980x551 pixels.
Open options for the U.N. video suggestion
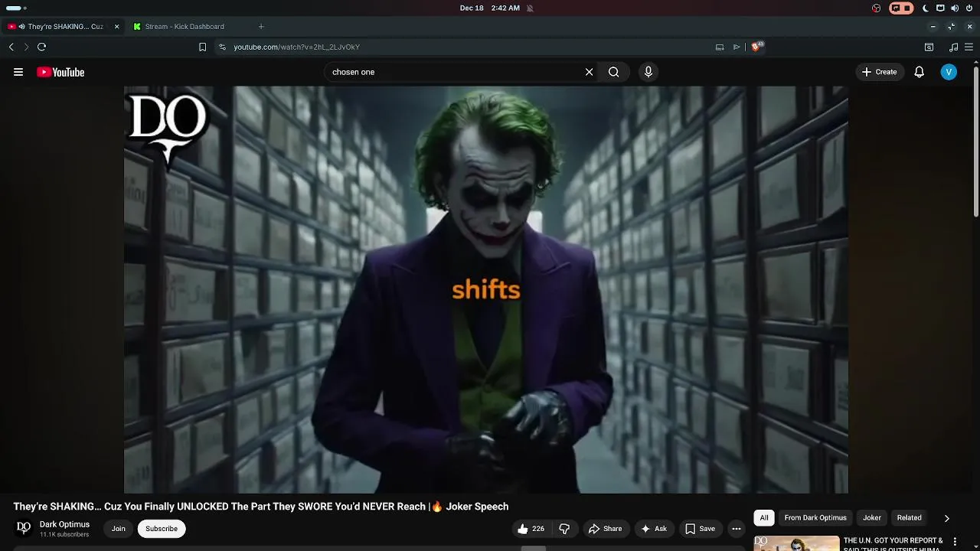955,542
